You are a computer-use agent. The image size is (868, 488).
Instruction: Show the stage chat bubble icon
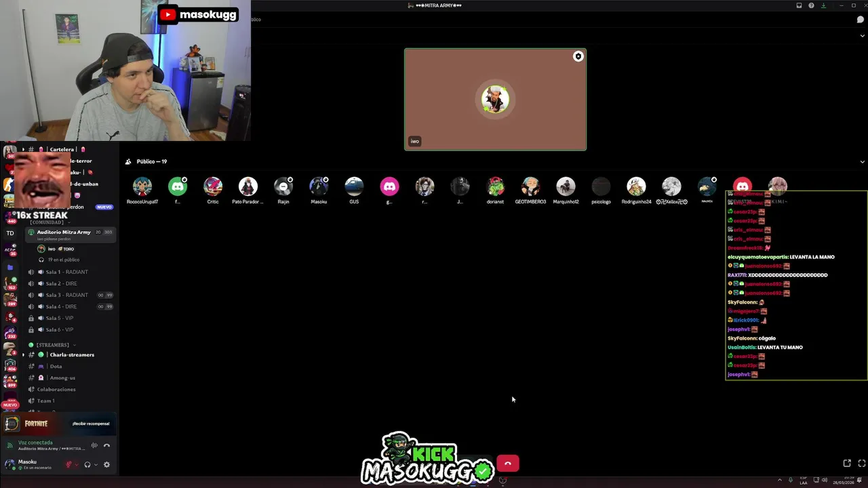click(861, 20)
